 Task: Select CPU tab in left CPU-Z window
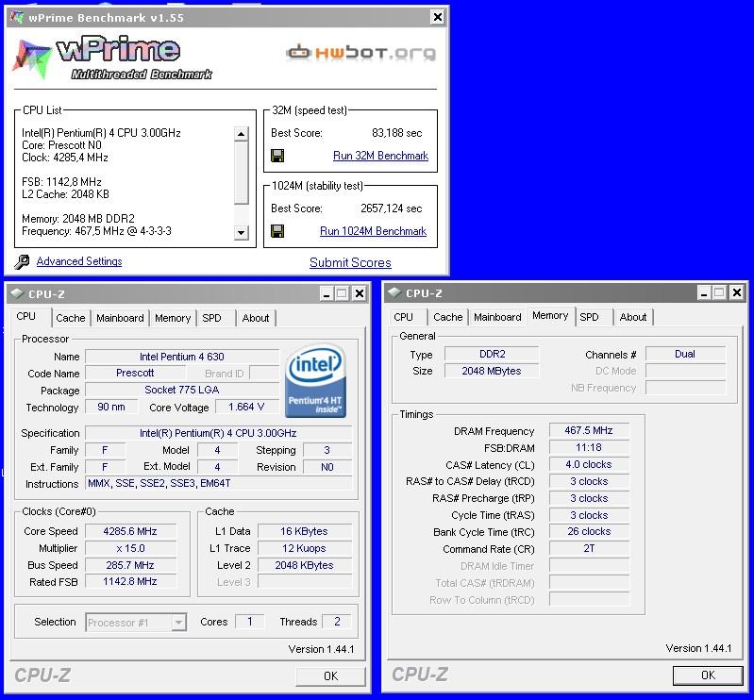(26, 316)
